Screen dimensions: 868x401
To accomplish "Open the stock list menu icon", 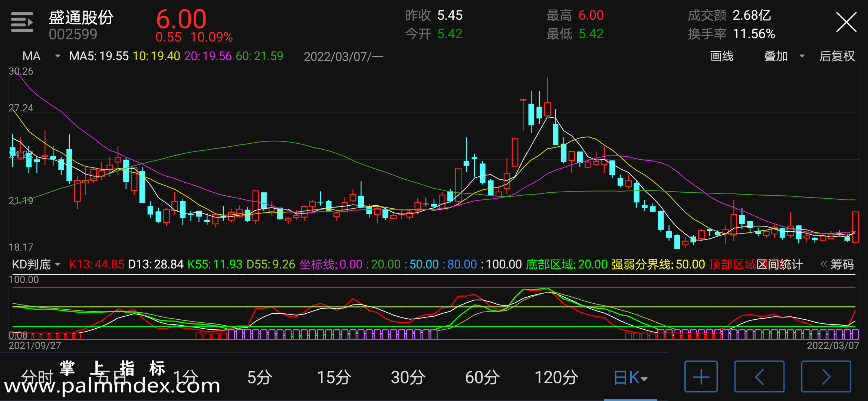I will tap(22, 22).
